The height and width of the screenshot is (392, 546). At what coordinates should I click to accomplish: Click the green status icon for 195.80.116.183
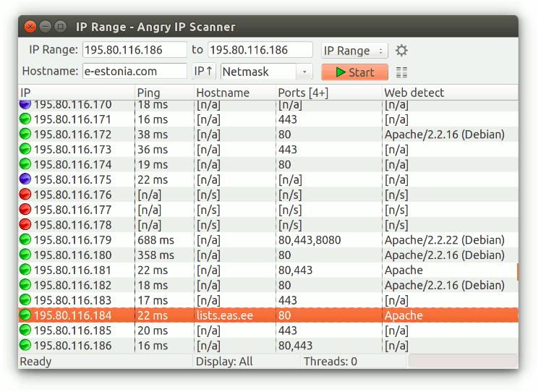[25, 300]
